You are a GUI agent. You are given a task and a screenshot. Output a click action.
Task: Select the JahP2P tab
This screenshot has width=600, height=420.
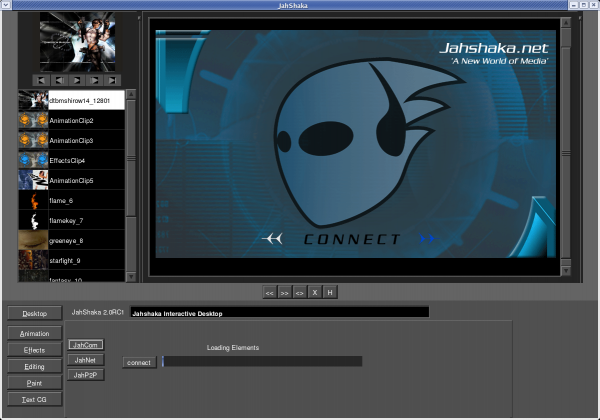click(85, 374)
